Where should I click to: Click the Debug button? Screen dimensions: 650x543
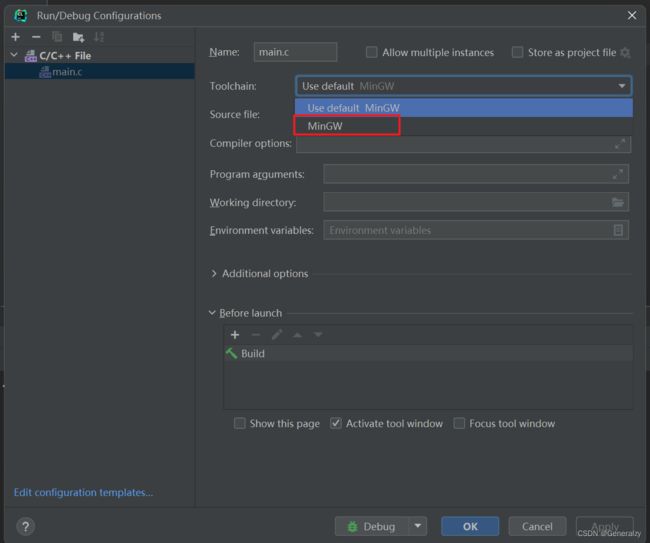click(x=371, y=526)
